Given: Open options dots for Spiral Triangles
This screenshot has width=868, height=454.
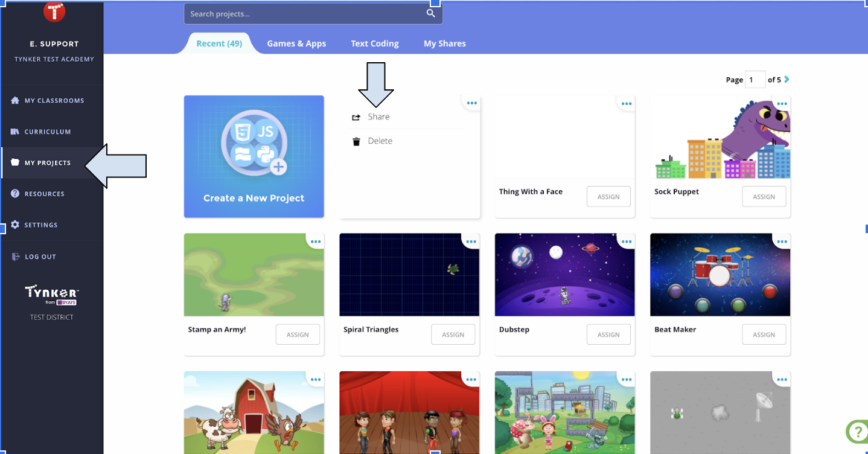Looking at the screenshot, I should [x=471, y=241].
